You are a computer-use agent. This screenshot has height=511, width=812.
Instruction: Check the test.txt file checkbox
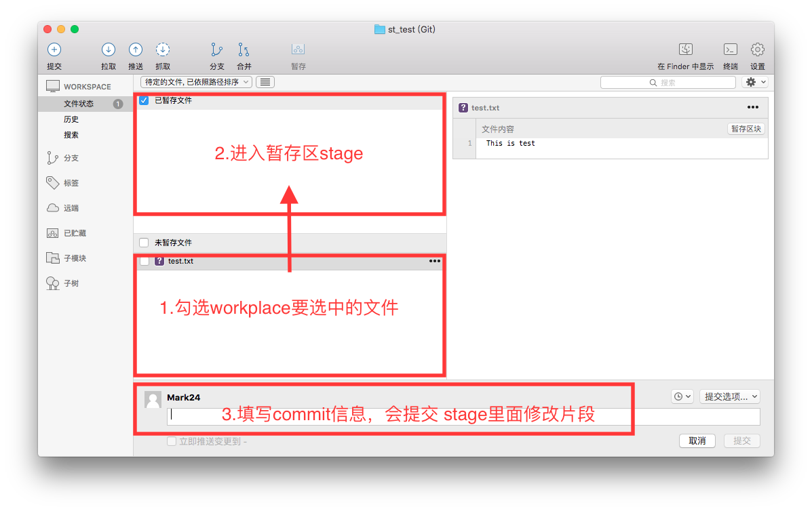pyautogui.click(x=144, y=261)
